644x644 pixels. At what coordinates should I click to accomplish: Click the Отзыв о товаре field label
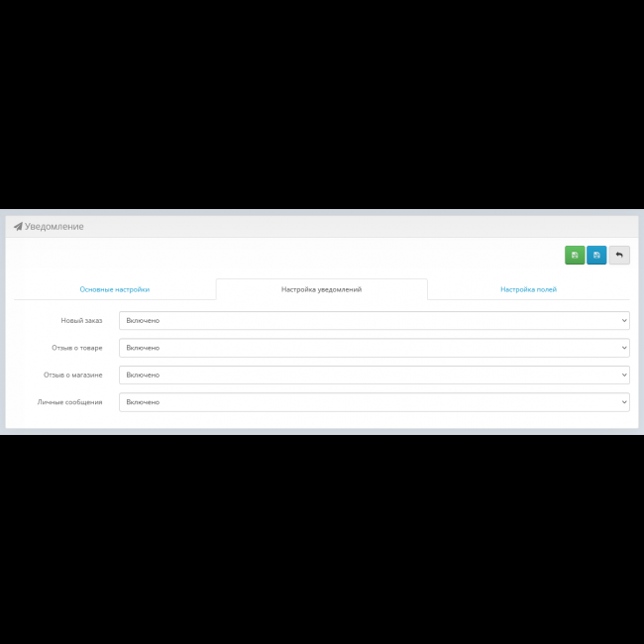[77, 348]
